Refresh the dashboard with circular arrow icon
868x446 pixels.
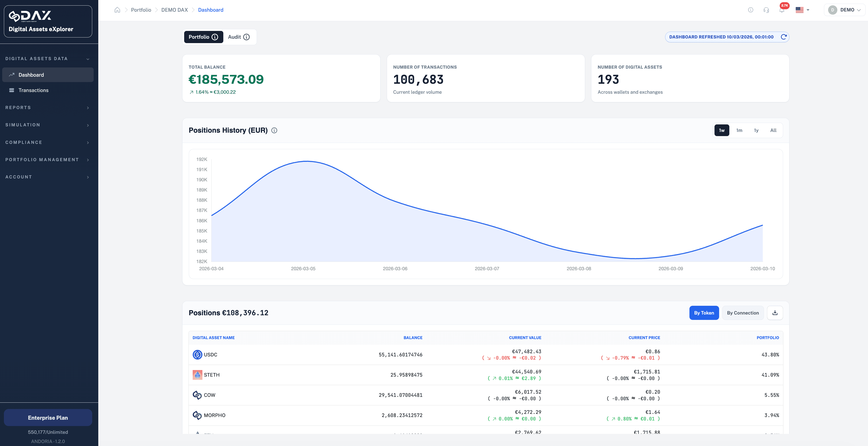click(x=784, y=37)
